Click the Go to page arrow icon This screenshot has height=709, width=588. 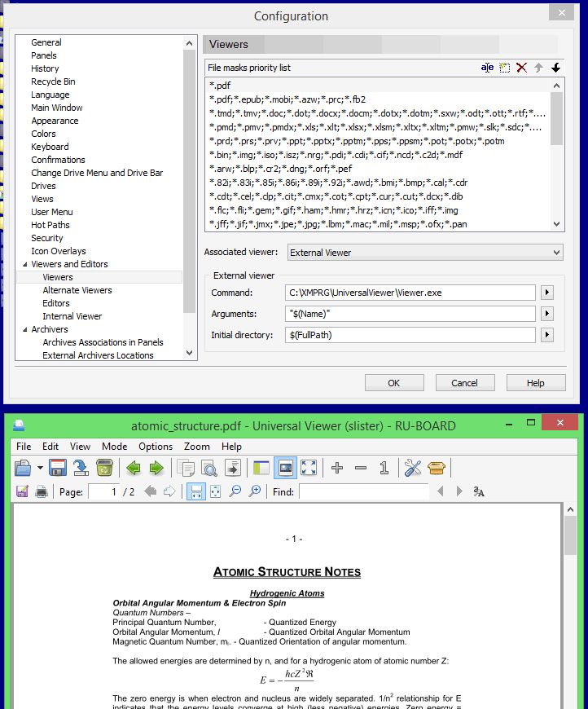tap(232, 468)
